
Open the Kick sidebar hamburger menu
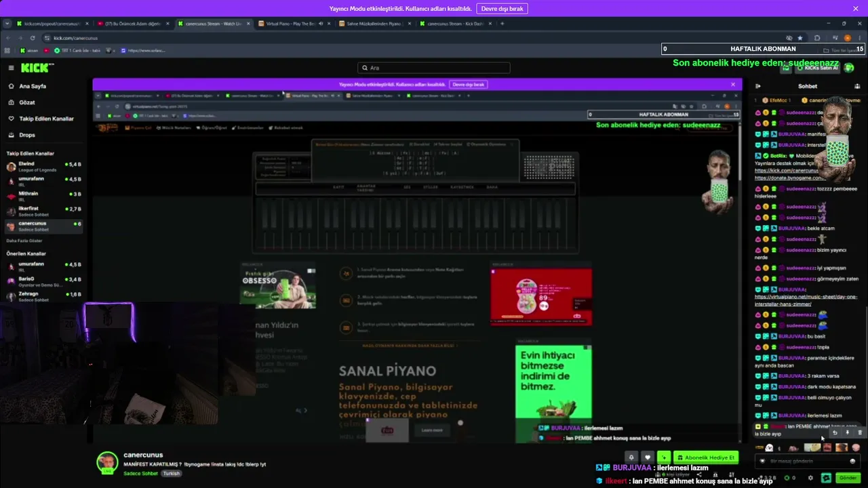(11, 68)
